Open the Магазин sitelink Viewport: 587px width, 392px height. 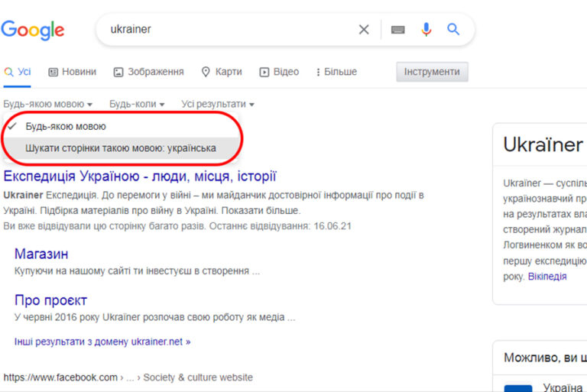(x=41, y=254)
